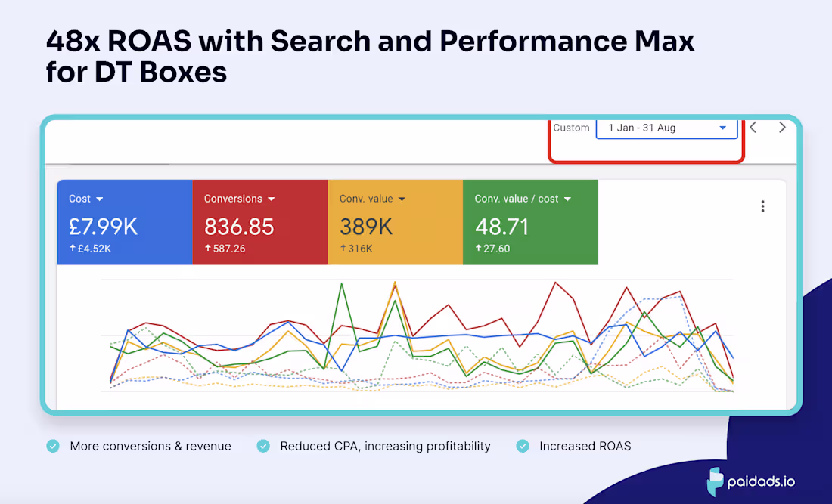Viewport: 832px width, 504px height.
Task: Click the green 48.71 value inside the chart summary
Action: click(503, 226)
